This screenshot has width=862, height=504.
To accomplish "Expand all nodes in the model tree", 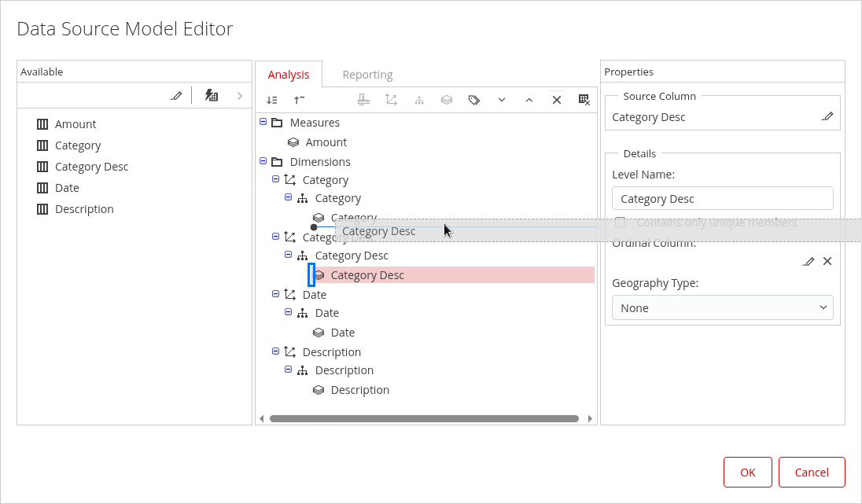I will [x=272, y=100].
